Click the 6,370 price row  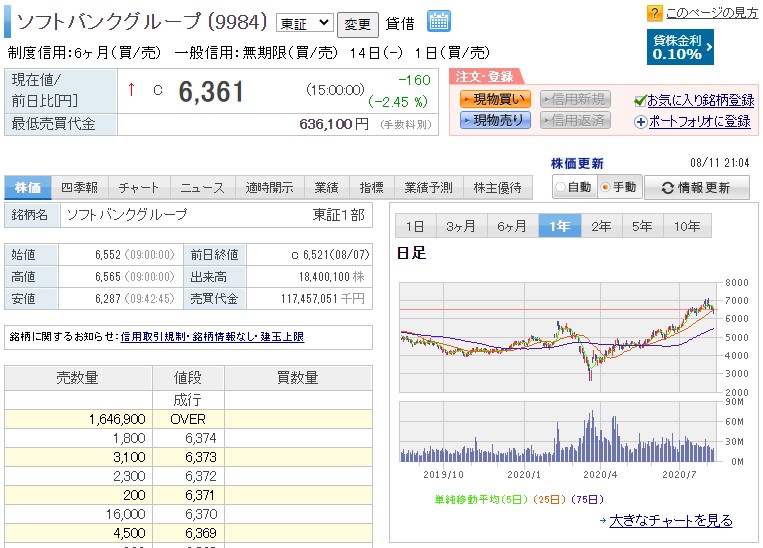tap(188, 514)
